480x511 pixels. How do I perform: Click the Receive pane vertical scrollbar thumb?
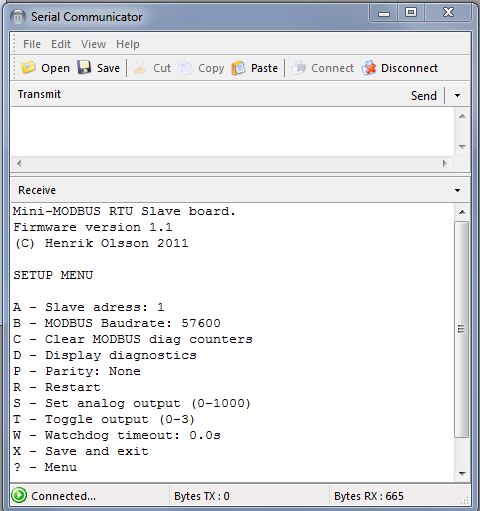tap(462, 329)
